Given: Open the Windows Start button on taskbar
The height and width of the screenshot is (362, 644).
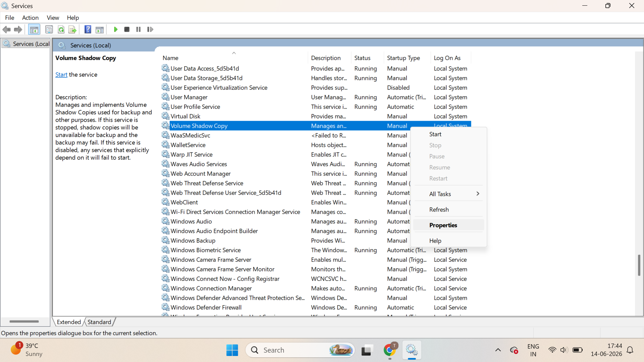Looking at the screenshot, I should [232, 350].
